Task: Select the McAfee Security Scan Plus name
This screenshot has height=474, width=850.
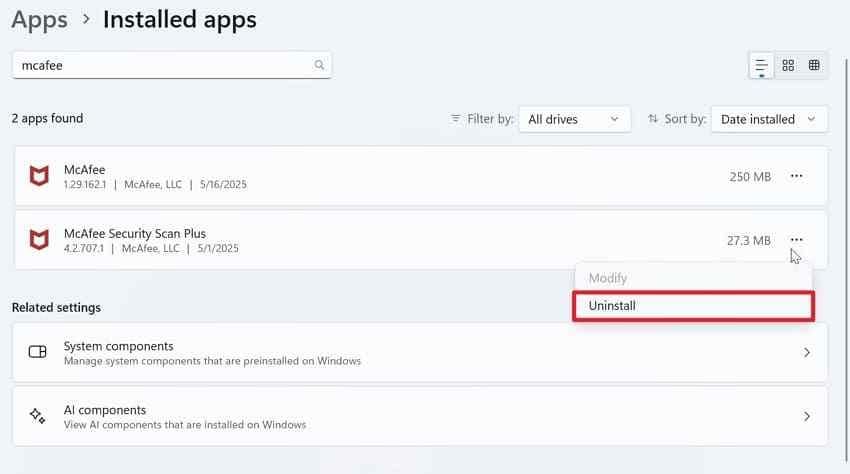Action: point(135,234)
